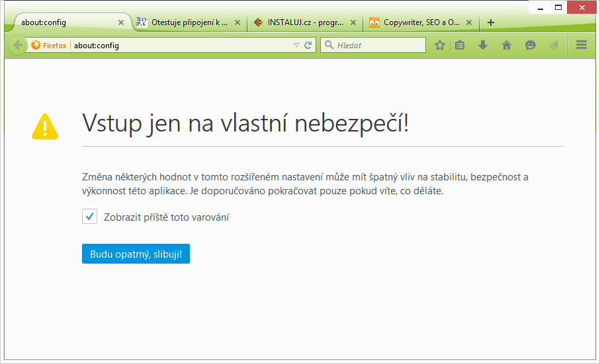
Task: Switch to the INSTALUJ.cz tab
Action: coord(305,22)
